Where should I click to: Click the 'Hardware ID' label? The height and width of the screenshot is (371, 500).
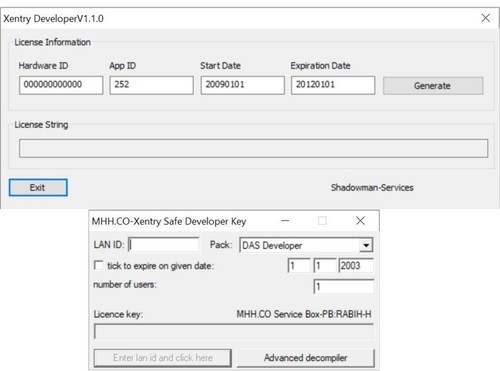[x=43, y=66]
